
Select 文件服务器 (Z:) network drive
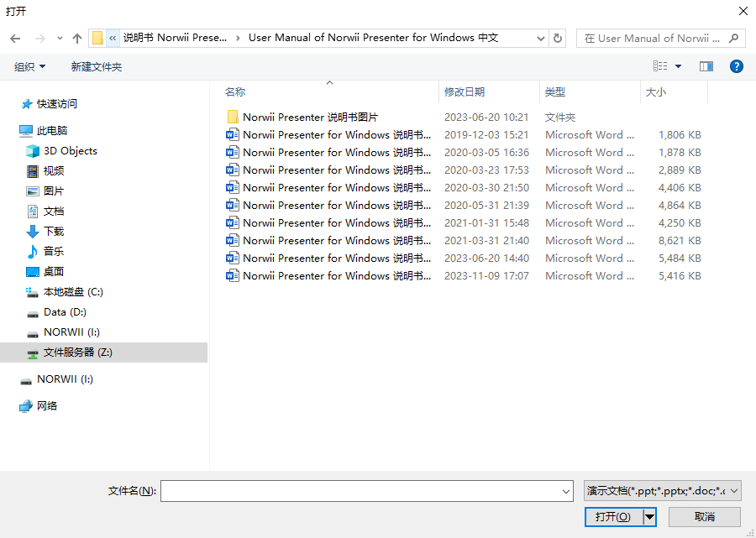click(x=103, y=352)
